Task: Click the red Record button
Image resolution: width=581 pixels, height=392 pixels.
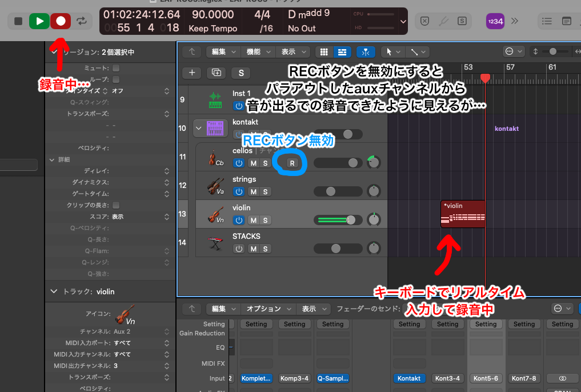Action: coord(61,21)
